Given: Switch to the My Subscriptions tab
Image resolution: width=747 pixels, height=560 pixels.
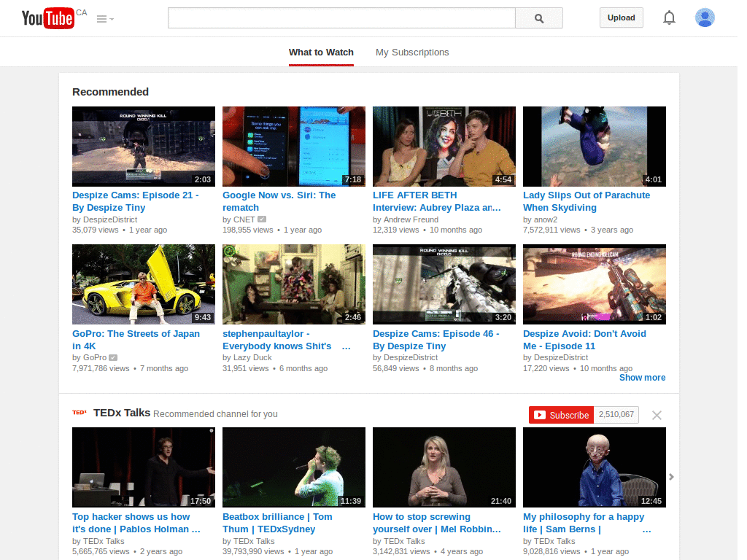Looking at the screenshot, I should 412,52.
